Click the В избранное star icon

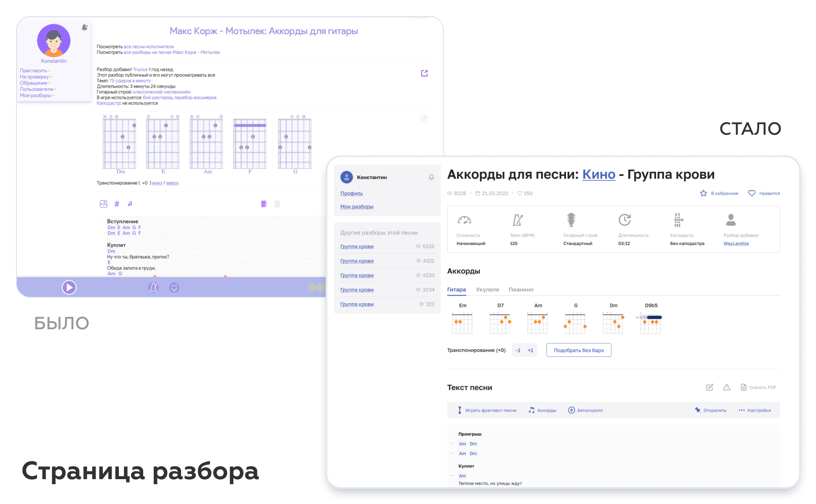(x=703, y=193)
